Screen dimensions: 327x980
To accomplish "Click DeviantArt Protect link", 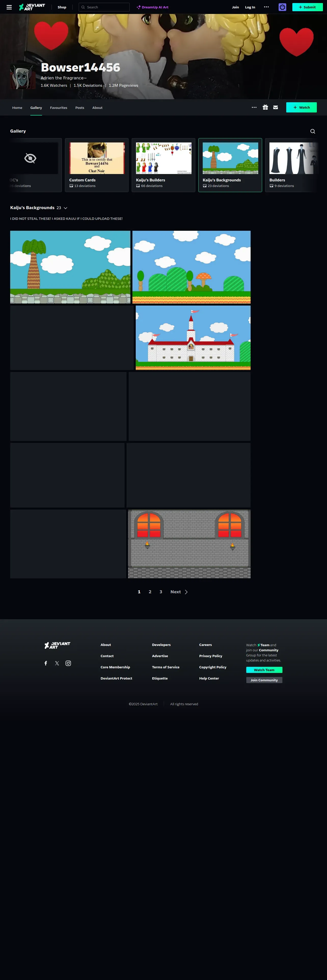I will [116, 679].
